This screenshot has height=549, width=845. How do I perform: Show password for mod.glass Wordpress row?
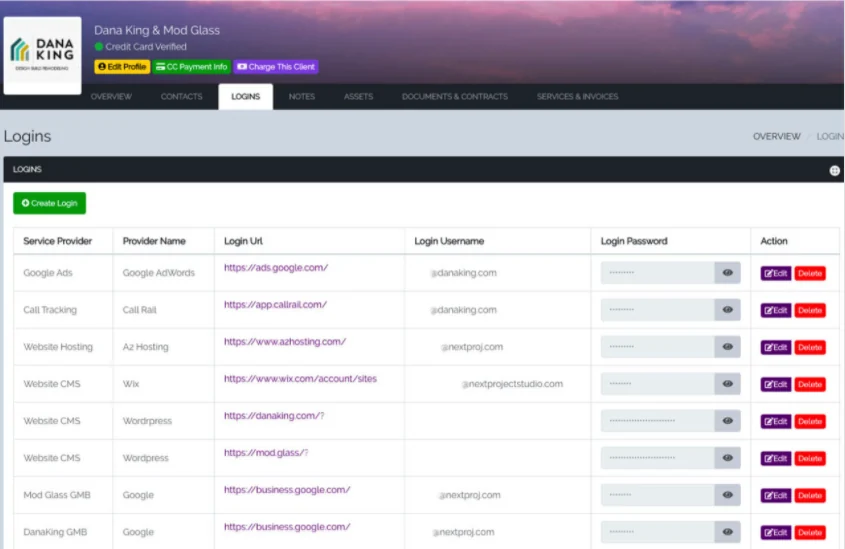(x=728, y=458)
